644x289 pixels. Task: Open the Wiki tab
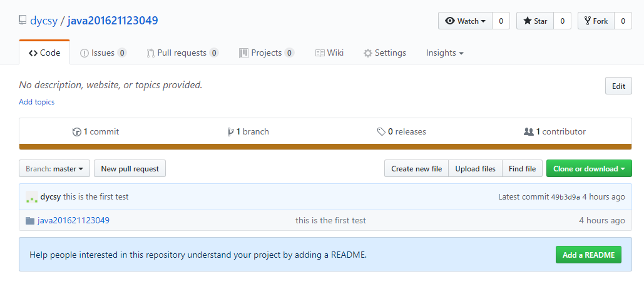329,53
